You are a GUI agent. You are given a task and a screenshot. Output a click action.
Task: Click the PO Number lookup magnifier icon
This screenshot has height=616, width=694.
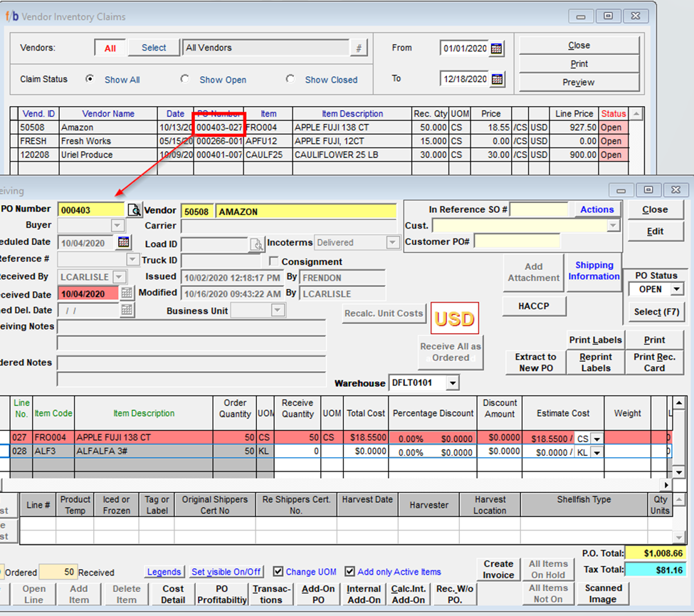click(x=134, y=210)
